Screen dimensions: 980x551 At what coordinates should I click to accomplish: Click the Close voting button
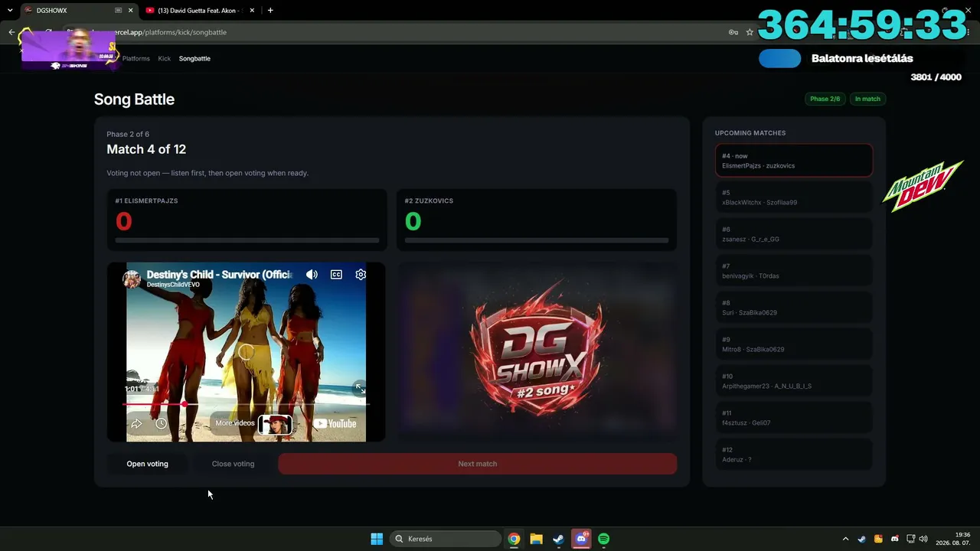(x=233, y=464)
